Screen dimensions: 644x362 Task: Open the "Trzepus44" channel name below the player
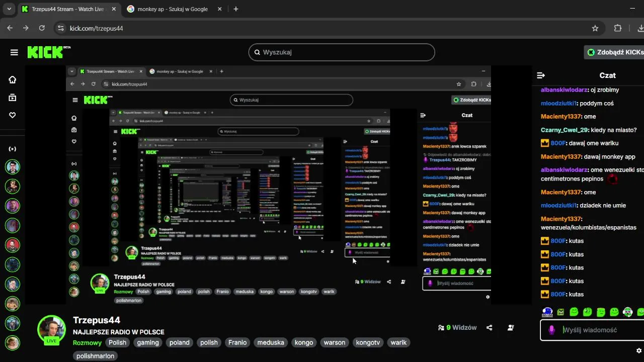pyautogui.click(x=97, y=320)
